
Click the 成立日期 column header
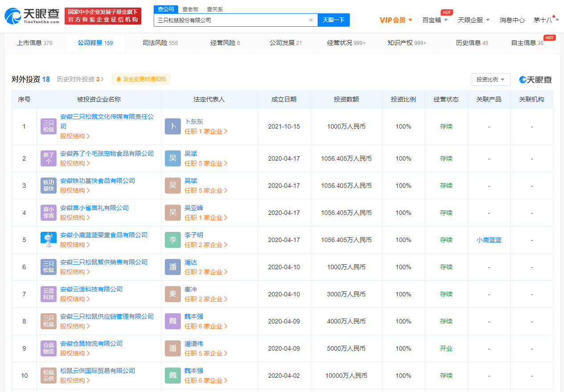click(284, 99)
